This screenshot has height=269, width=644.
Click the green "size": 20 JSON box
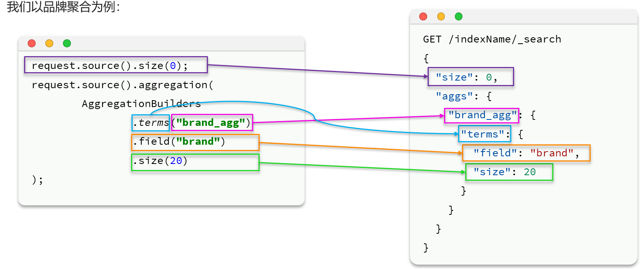[x=509, y=172]
